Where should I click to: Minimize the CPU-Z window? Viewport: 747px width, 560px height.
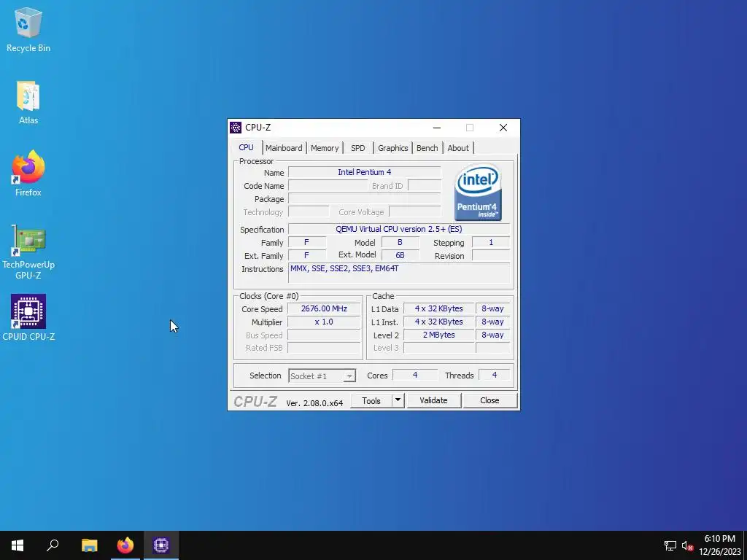click(x=437, y=128)
